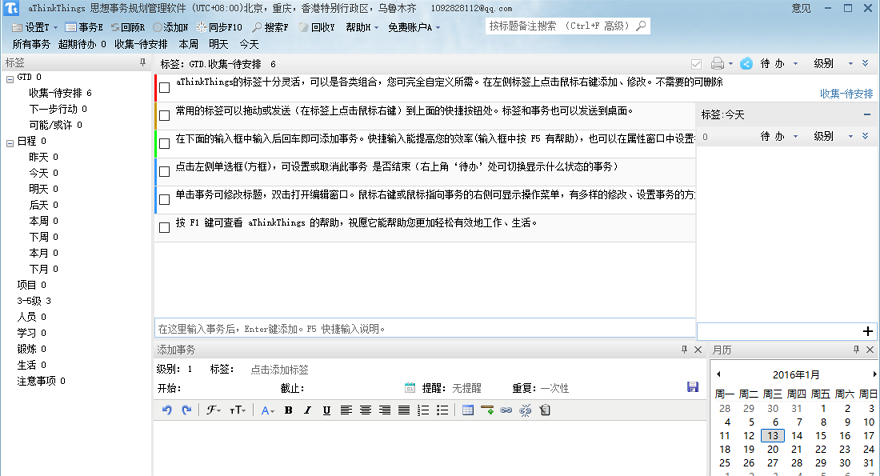Open the 帮助H dropdown menu

362,27
